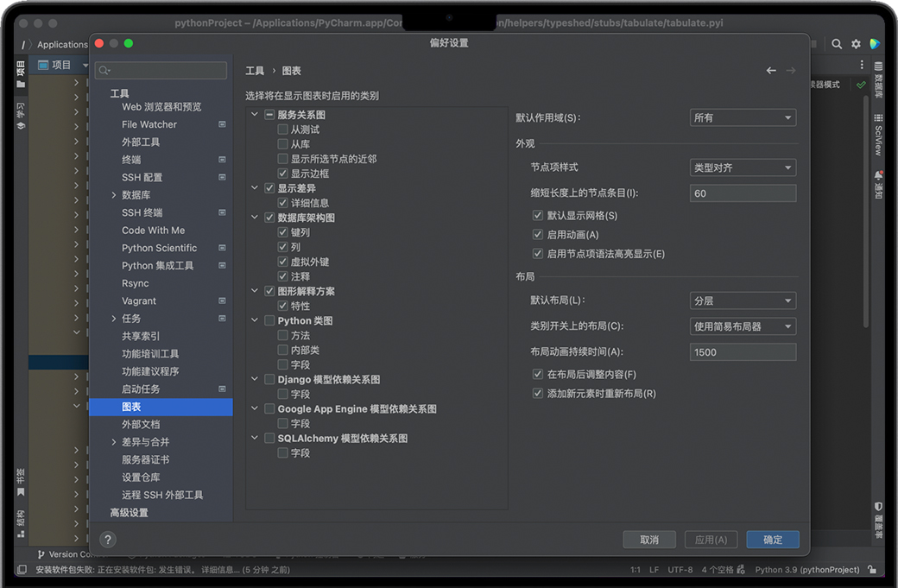Open the 节点项样式 dropdown
The width and height of the screenshot is (898, 588).
pyautogui.click(x=743, y=168)
